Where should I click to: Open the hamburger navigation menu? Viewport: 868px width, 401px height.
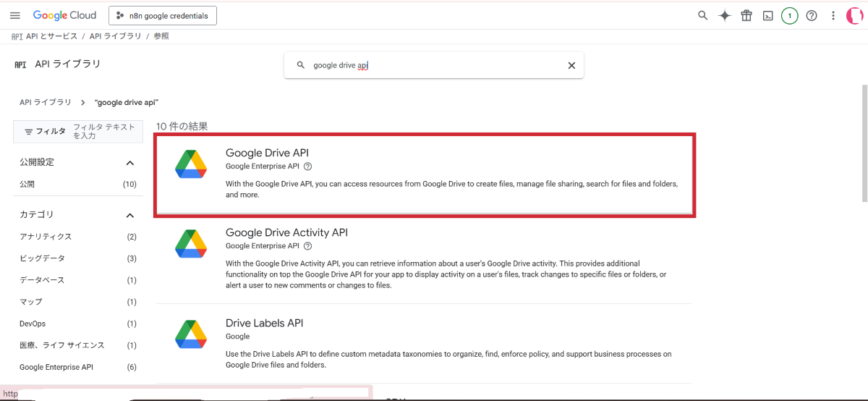pos(15,15)
